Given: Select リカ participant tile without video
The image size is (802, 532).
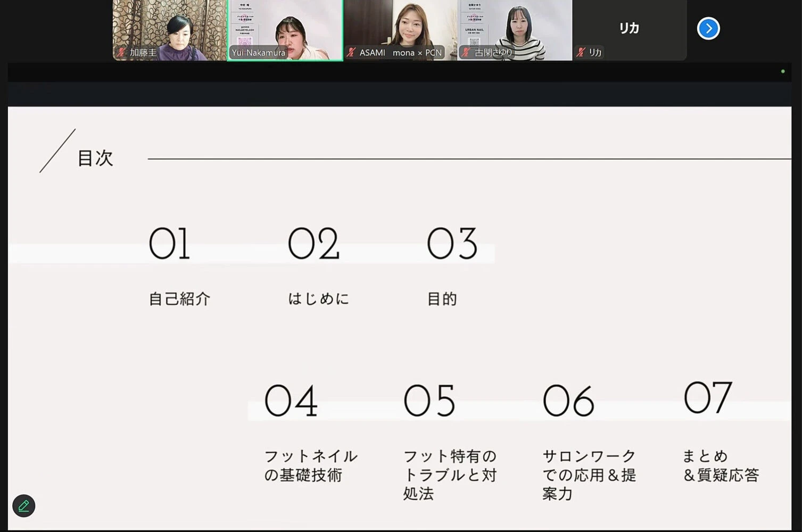Looking at the screenshot, I should (x=630, y=30).
